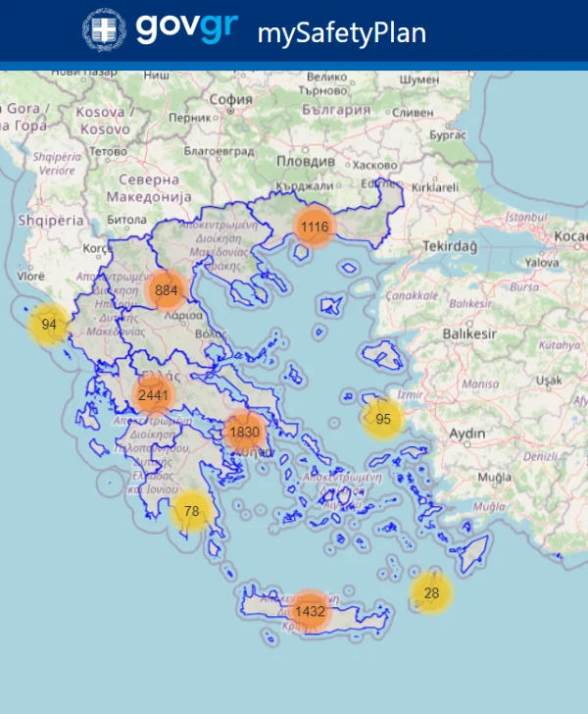Expand the 2441 cluster in western Greece

pyautogui.click(x=154, y=395)
